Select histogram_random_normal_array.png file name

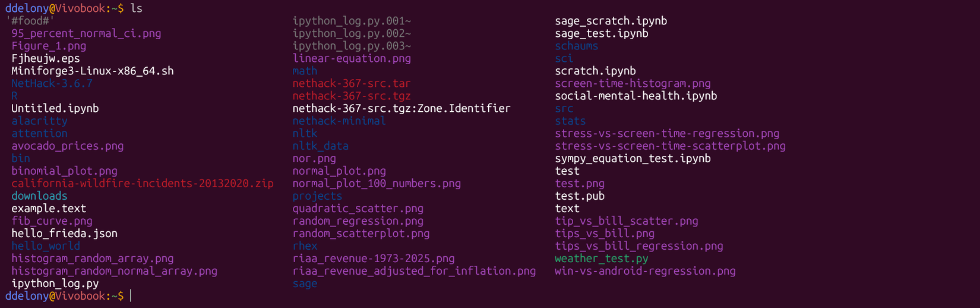click(114, 271)
